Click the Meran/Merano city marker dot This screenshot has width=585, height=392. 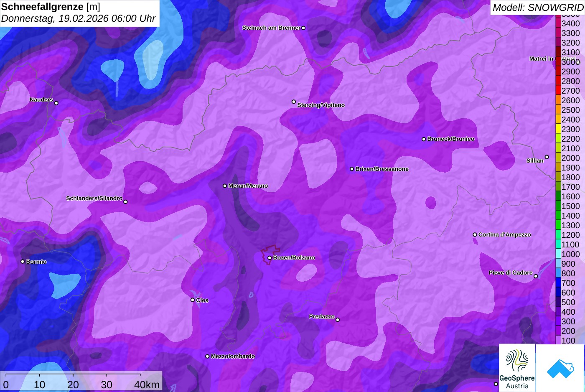tap(225, 186)
